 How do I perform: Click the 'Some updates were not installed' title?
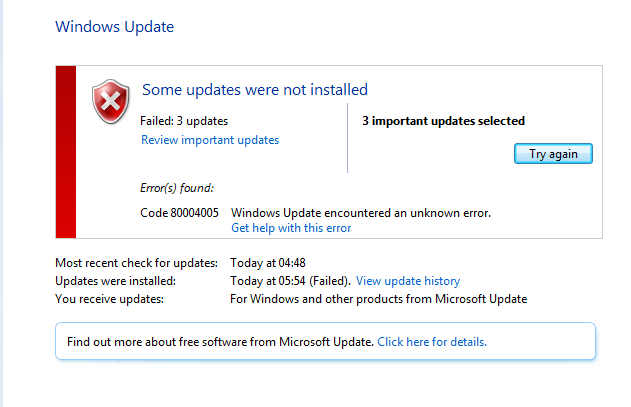[x=255, y=89]
